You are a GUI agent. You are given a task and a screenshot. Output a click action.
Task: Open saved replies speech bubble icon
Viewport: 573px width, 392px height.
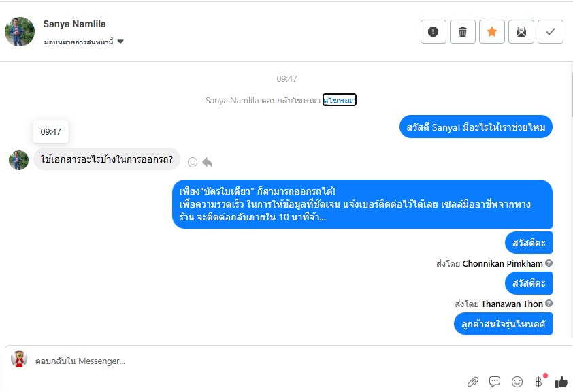495,382
